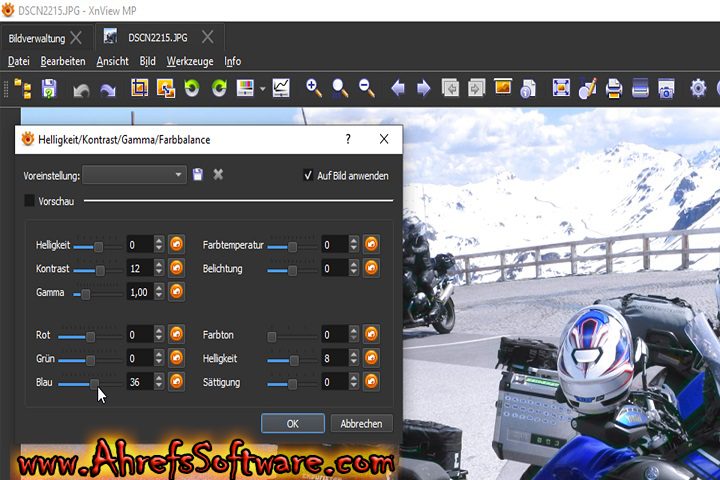Viewport: 720px width, 480px height.
Task: Click the Undo arrow in toolbar
Action: click(x=81, y=89)
